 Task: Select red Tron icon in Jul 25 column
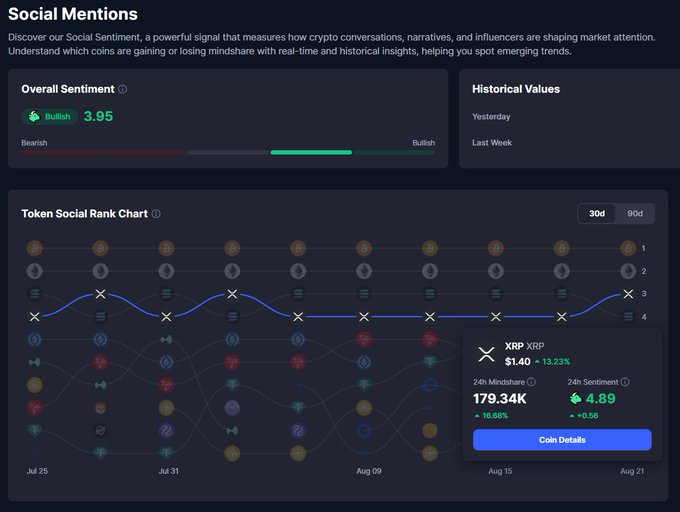click(35, 408)
